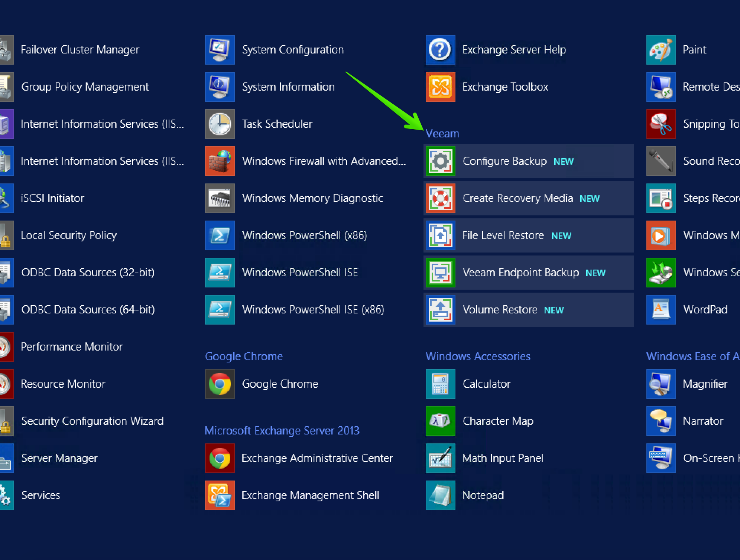Run the Windows Memory Diagnostic icon

[220, 198]
